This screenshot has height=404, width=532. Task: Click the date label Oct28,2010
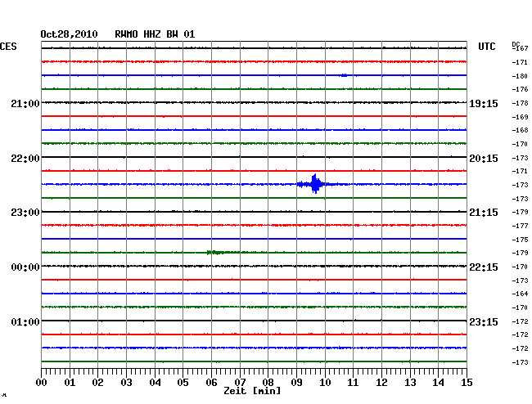(69, 34)
